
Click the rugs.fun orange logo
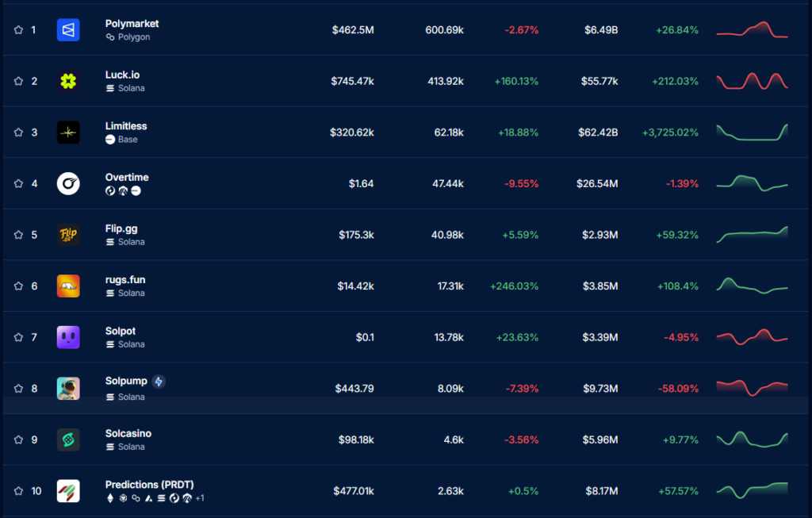click(x=68, y=286)
